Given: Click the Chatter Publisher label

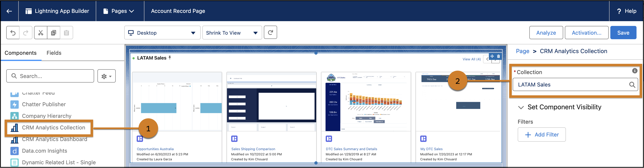Looking at the screenshot, I should [44, 104].
